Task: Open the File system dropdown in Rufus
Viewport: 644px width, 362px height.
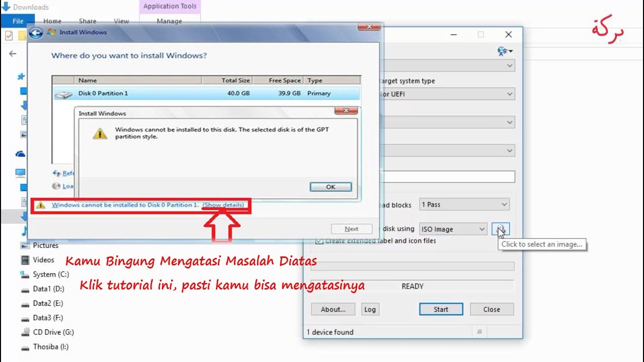Action: pos(448,122)
